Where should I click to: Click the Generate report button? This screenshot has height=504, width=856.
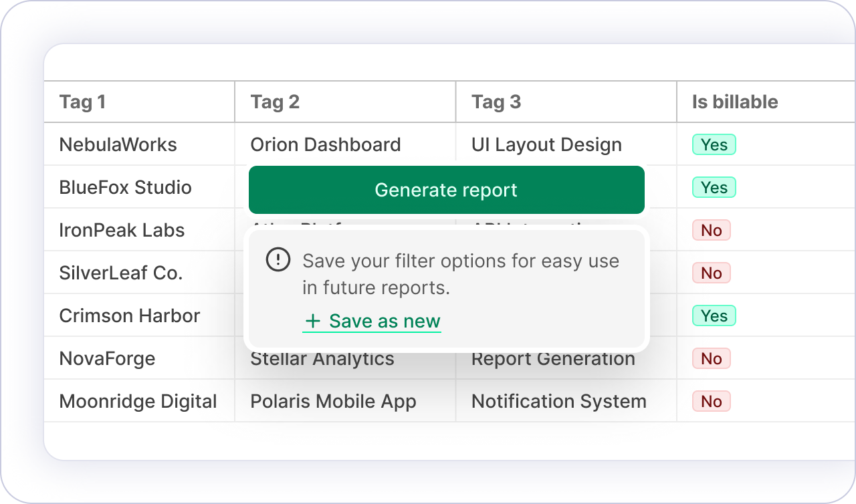(446, 190)
